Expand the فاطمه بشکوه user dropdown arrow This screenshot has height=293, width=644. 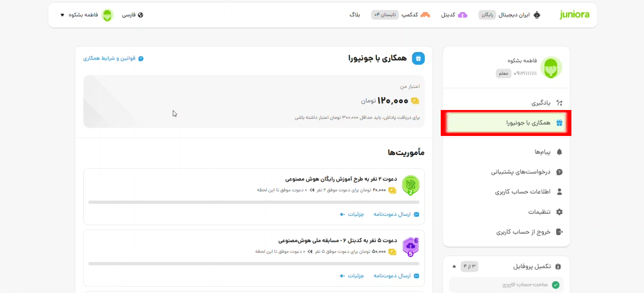click(x=62, y=15)
